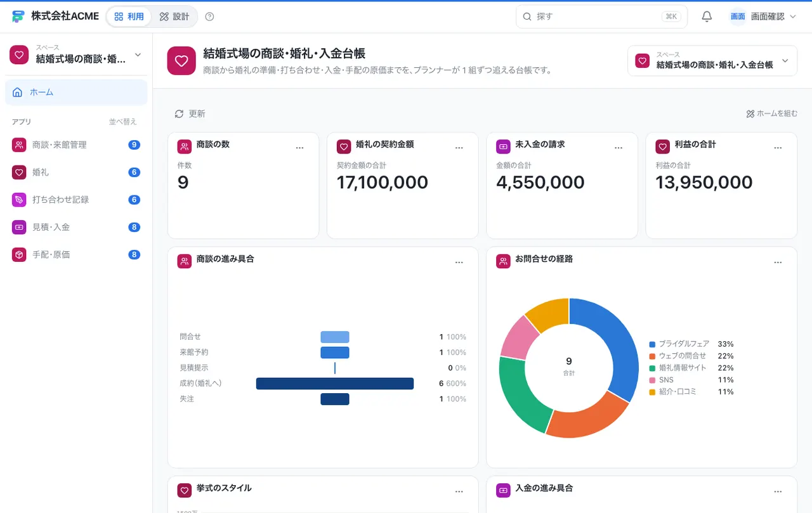The height and width of the screenshot is (513, 812).
Task: Click the ブライダルフェア blue legend swatch
Action: click(652, 344)
